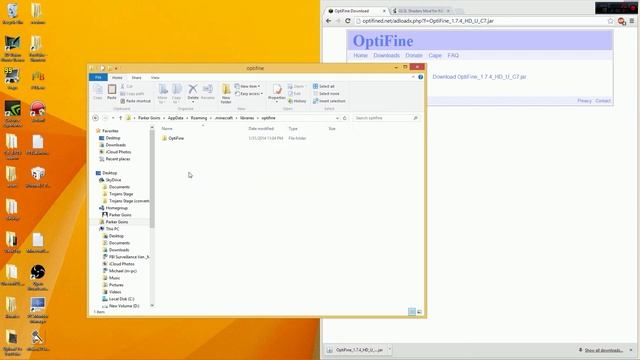This screenshot has width=640, height=360.
Task: Click Show all downloads in Chrome
Action: click(x=603, y=350)
